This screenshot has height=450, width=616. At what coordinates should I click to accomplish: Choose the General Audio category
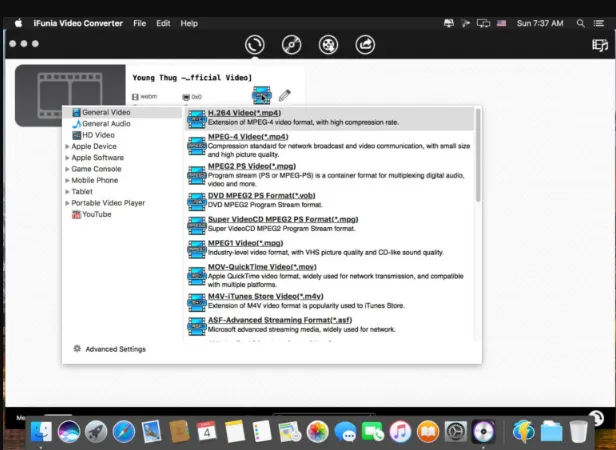pyautogui.click(x=101, y=123)
